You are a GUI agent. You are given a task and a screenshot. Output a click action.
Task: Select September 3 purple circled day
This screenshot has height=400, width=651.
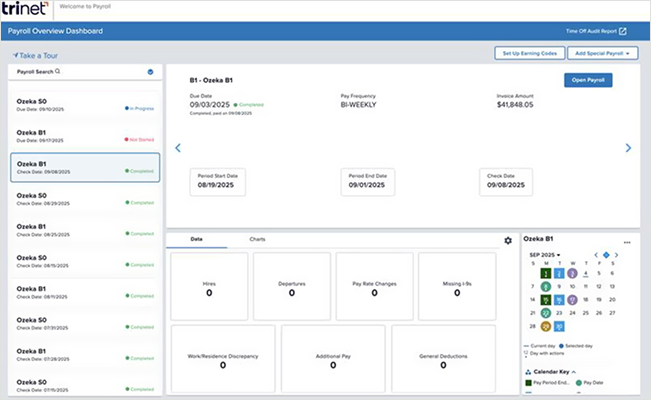tap(573, 273)
